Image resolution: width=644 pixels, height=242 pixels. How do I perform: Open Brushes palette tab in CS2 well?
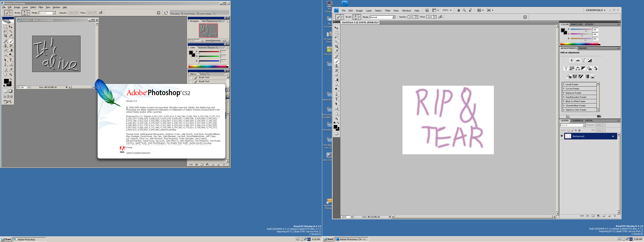coord(176,14)
